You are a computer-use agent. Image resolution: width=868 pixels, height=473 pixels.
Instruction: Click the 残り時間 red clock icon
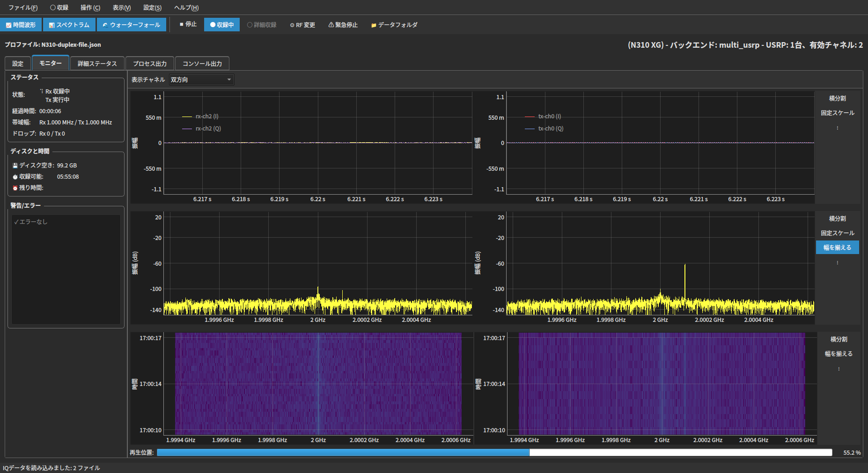tap(15, 188)
